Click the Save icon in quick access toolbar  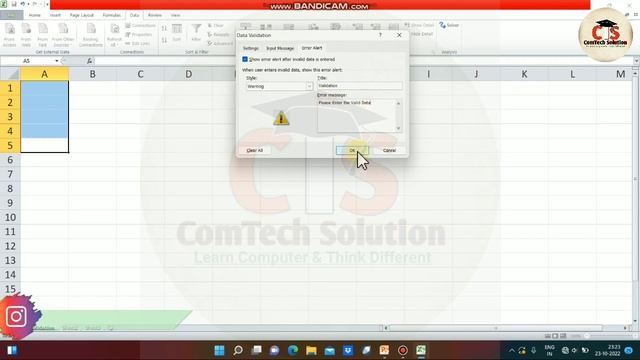13,4
